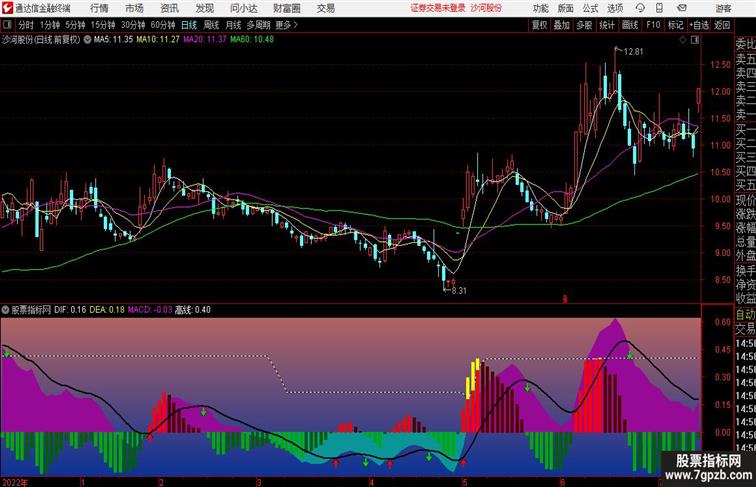Open the 版面 menu
Image resolution: width=756 pixels, height=487 pixels.
(566, 8)
